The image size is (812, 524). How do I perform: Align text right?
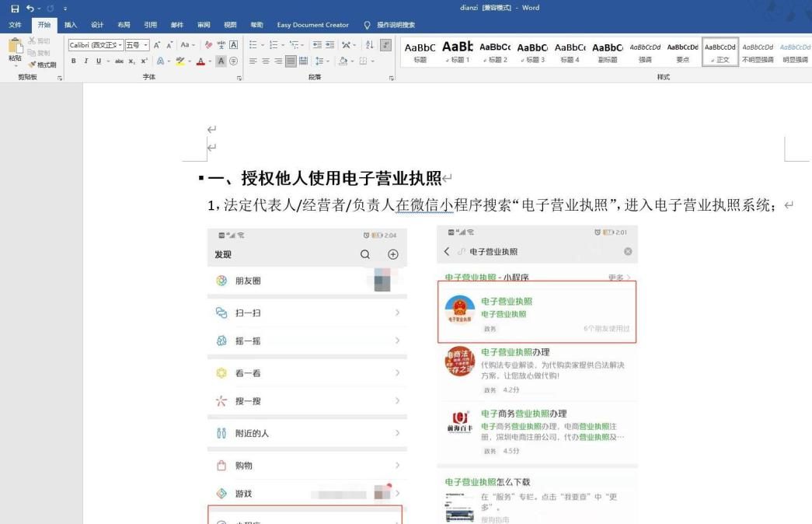tap(278, 61)
